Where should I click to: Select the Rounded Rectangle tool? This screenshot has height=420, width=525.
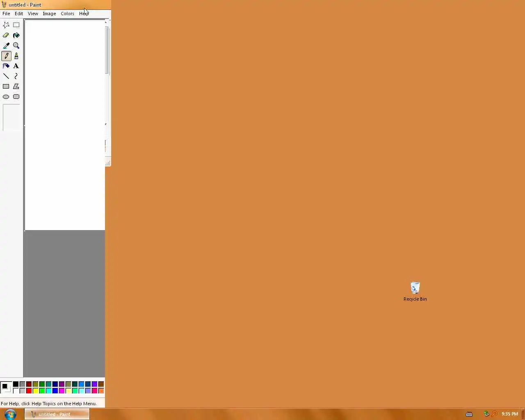(x=16, y=97)
